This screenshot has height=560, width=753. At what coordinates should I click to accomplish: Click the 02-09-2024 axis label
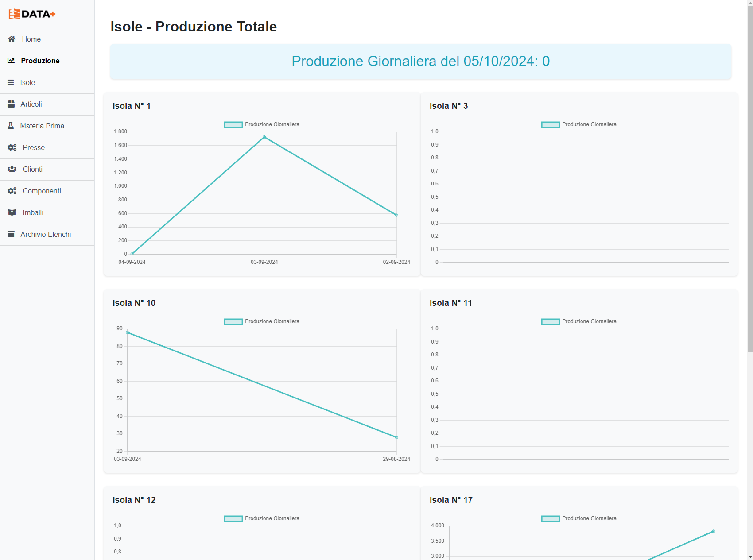point(396,262)
